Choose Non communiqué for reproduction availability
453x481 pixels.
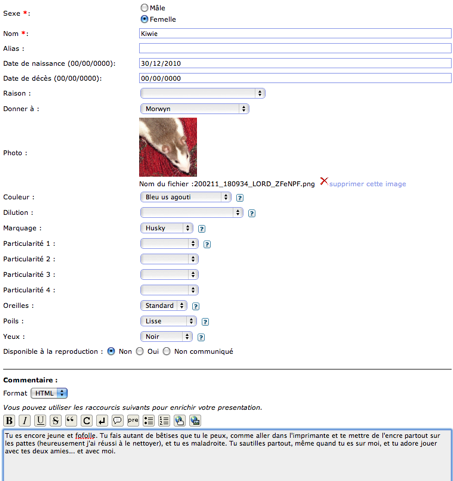pyautogui.click(x=167, y=352)
